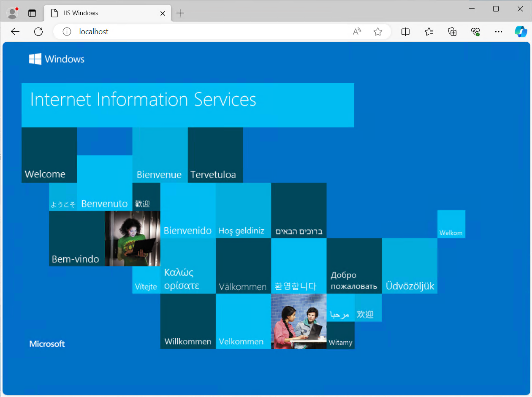Screen dimensions: 532x397
Task: Toggle Split screen view
Action: (x=405, y=32)
